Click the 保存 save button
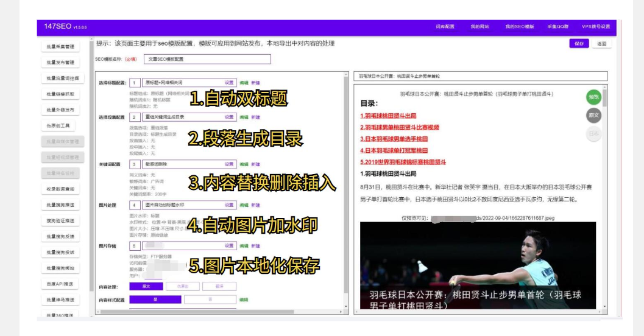 (578, 44)
